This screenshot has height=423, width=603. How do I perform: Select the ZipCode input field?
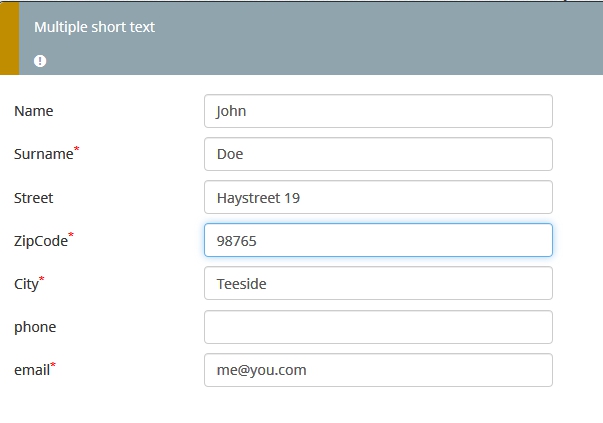378,240
